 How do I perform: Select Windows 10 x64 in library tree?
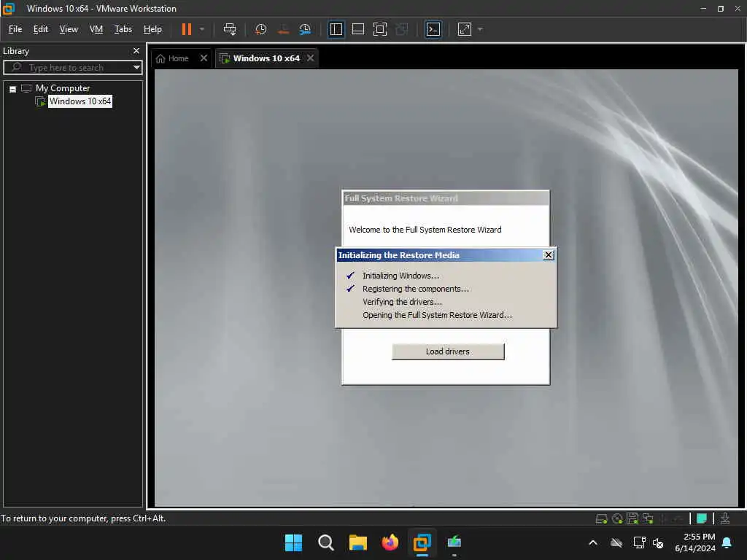coord(80,101)
